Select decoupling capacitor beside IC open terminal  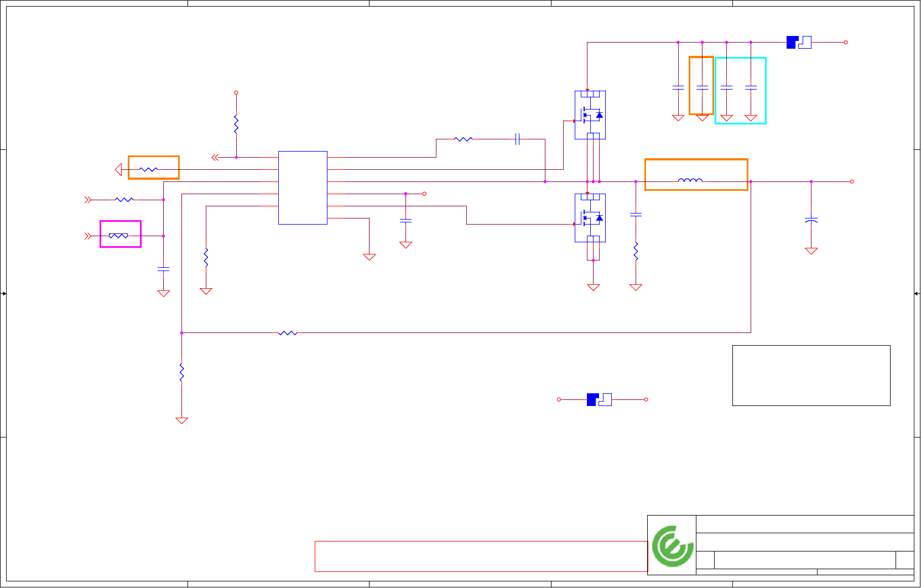coord(405,220)
